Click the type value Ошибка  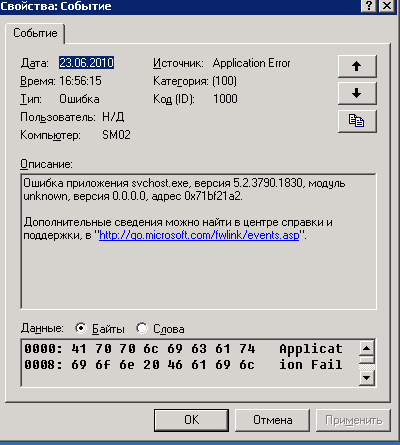coord(79,99)
